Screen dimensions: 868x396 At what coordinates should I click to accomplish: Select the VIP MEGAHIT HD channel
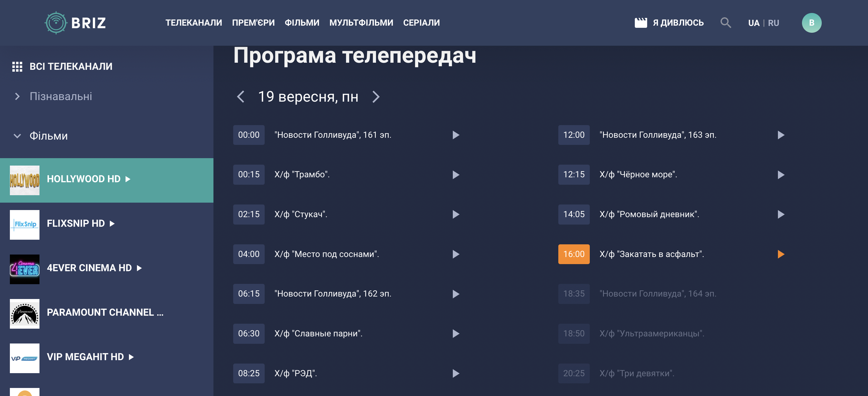85,356
